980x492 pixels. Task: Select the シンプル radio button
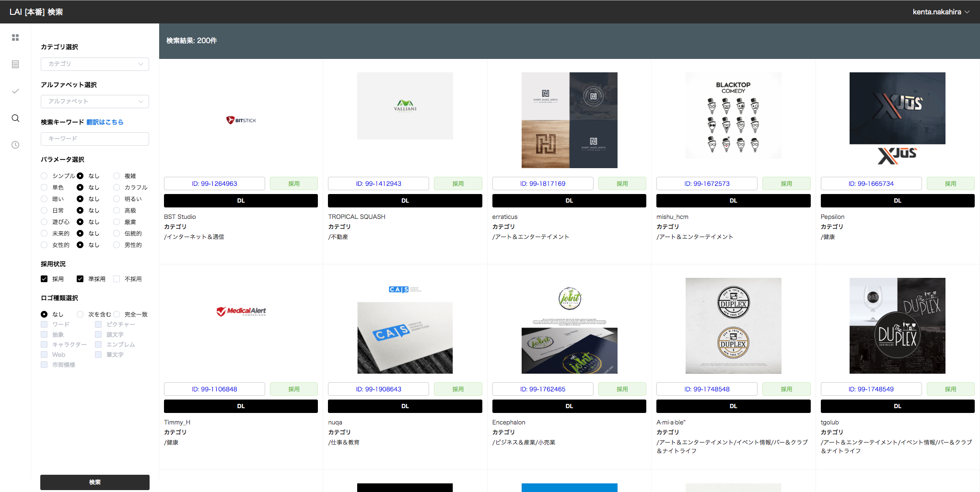click(x=44, y=176)
